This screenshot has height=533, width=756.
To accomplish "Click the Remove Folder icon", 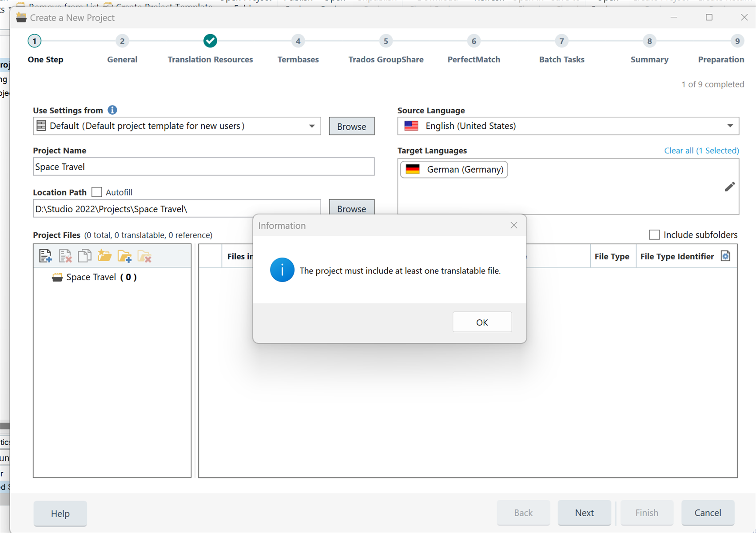I will pyautogui.click(x=144, y=256).
